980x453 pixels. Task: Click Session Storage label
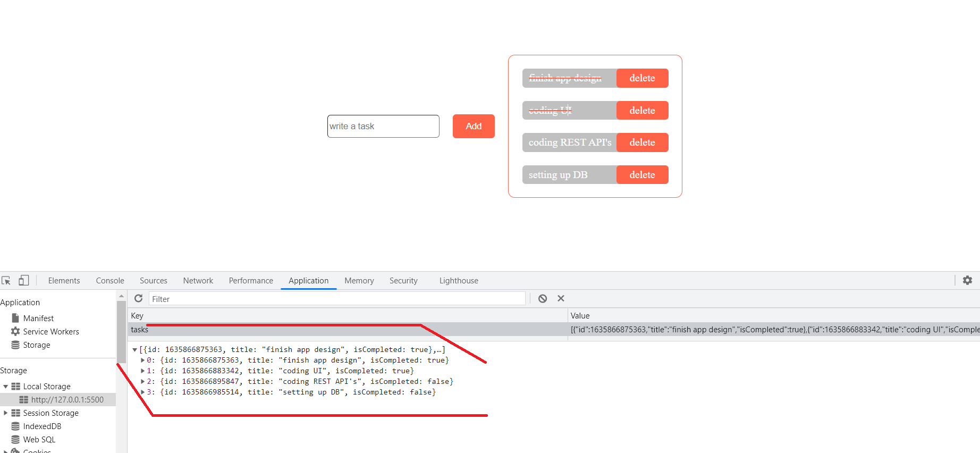click(51, 413)
